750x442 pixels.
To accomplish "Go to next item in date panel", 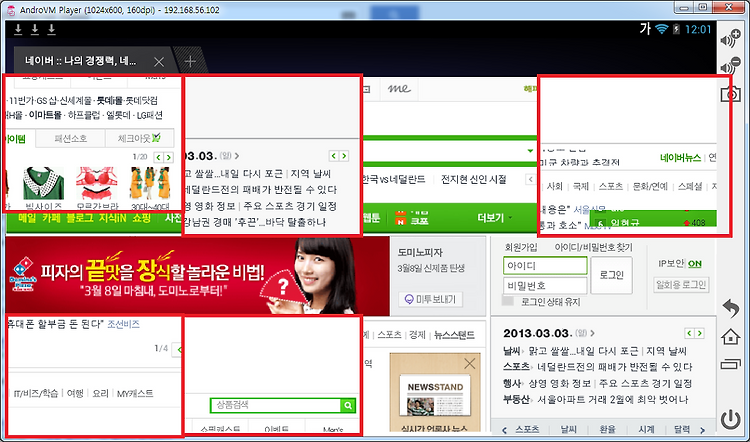I will coord(700,333).
